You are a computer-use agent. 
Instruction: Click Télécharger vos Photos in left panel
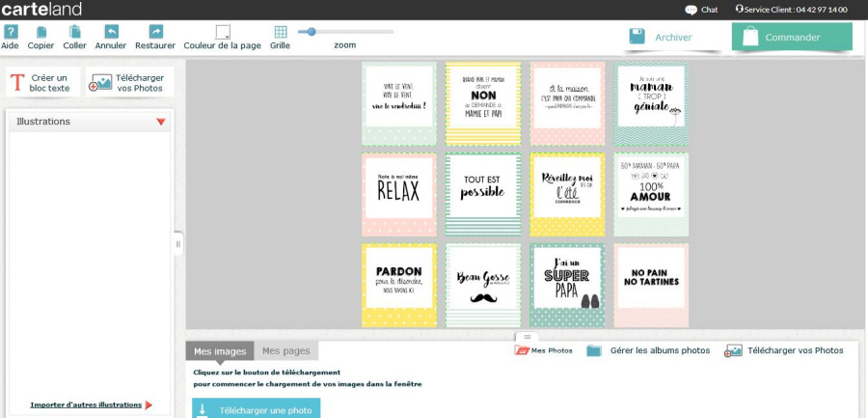(128, 83)
